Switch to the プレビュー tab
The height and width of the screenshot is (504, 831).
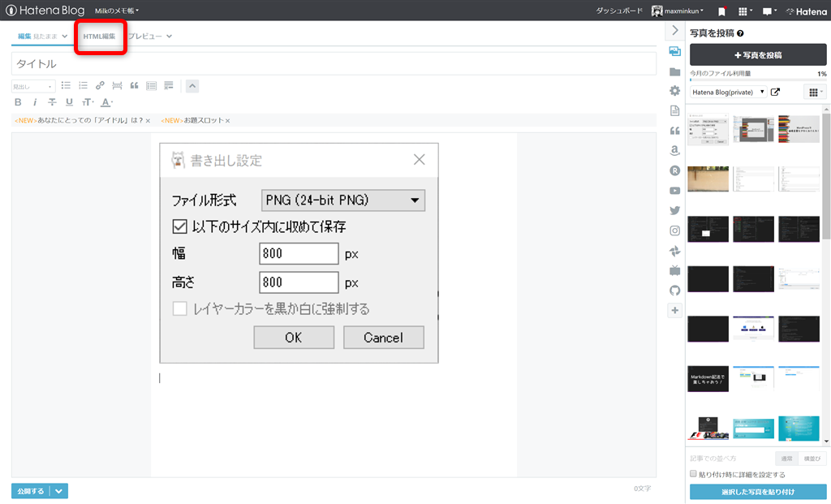150,36
